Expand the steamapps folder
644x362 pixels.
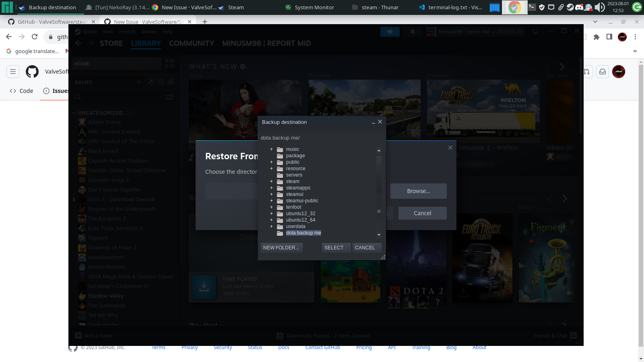click(272, 188)
